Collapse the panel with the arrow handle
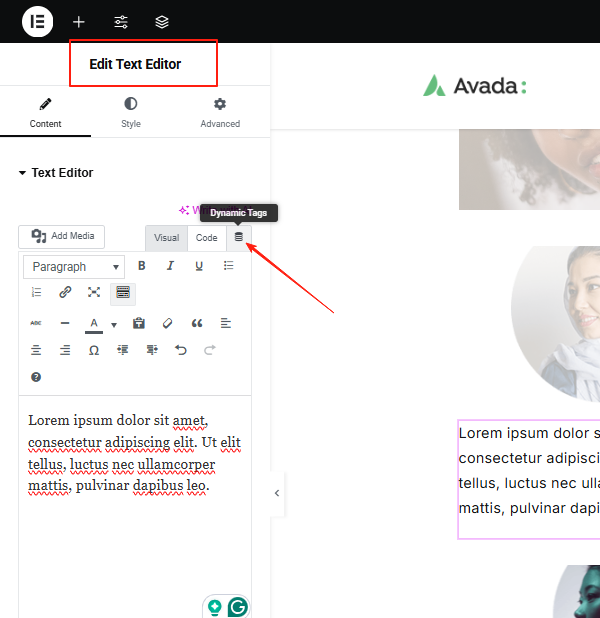The width and height of the screenshot is (600, 618). point(277,493)
